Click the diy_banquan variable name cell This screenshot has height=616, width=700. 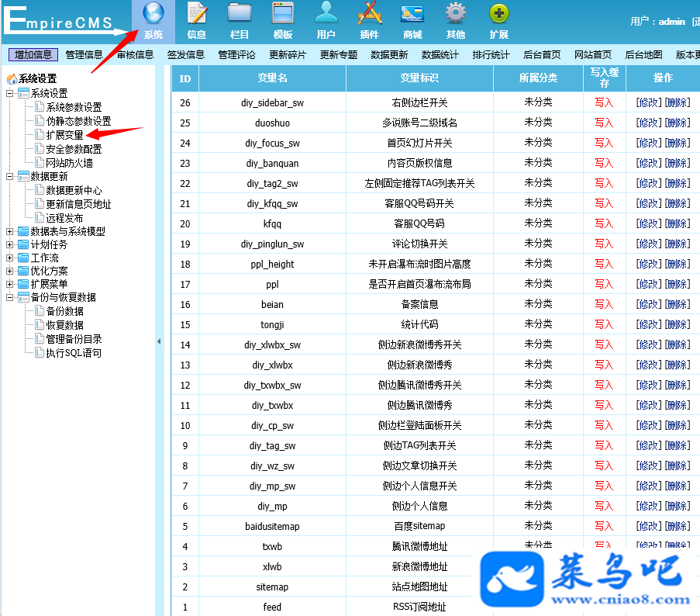pos(272,163)
